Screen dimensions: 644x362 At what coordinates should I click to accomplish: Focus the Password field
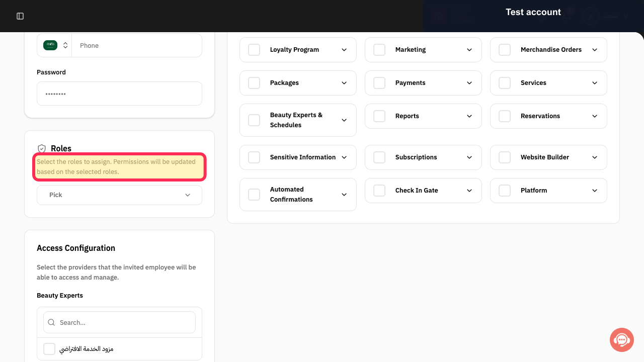(119, 94)
